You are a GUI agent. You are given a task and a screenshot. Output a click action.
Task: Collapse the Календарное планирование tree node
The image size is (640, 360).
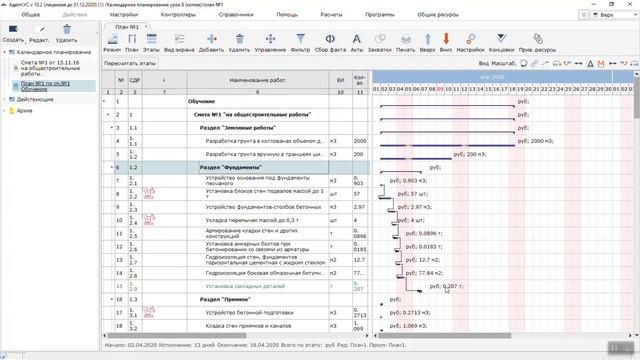(5, 52)
